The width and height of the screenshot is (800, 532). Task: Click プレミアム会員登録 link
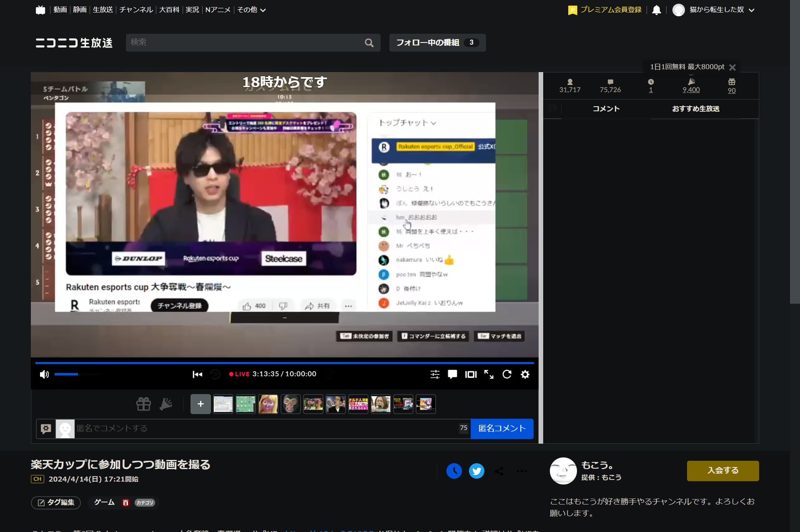click(605, 10)
